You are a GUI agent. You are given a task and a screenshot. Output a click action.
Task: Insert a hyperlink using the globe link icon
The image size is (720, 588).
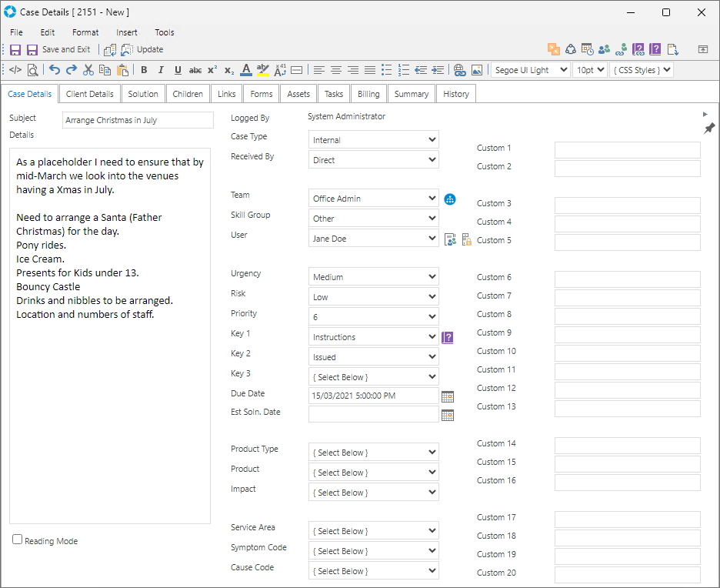pyautogui.click(x=459, y=70)
